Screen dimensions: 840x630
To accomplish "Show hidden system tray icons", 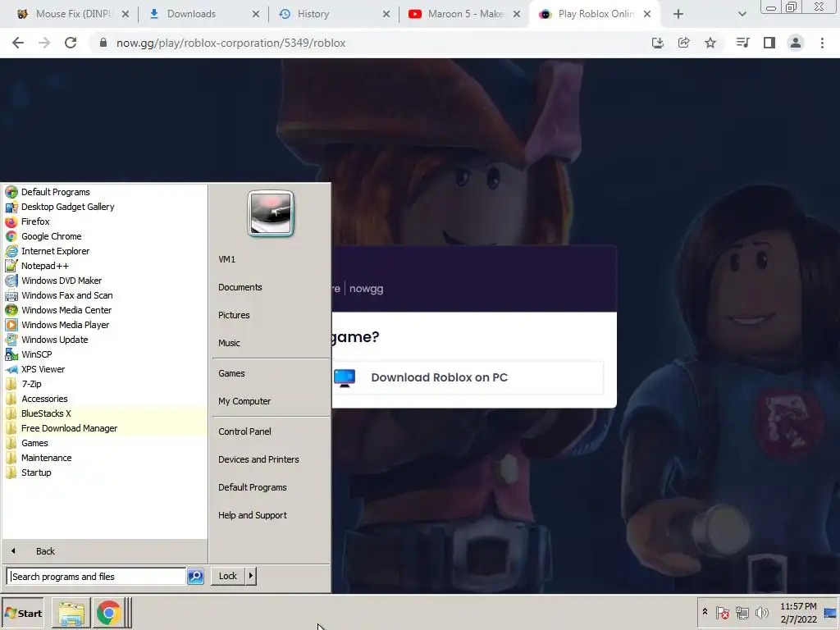I will click(705, 612).
